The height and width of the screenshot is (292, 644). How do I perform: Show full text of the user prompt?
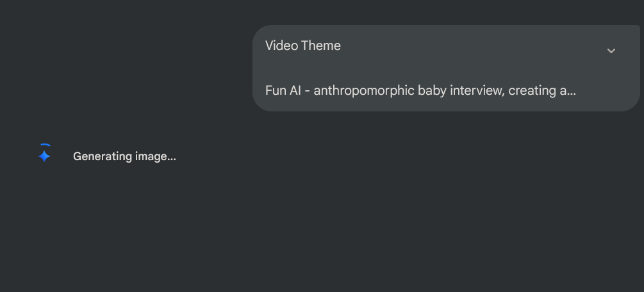(611, 51)
